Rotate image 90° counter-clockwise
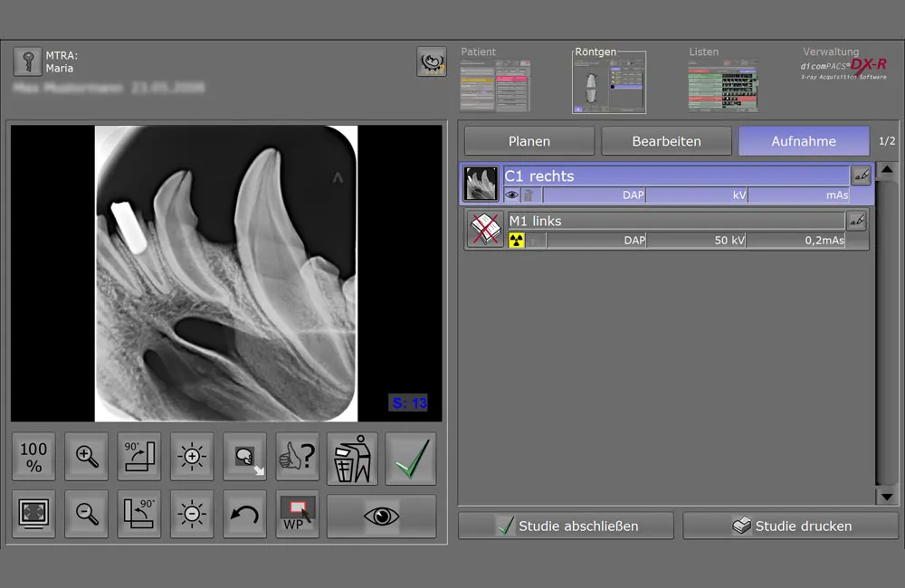This screenshot has height=588, width=905. click(x=139, y=514)
